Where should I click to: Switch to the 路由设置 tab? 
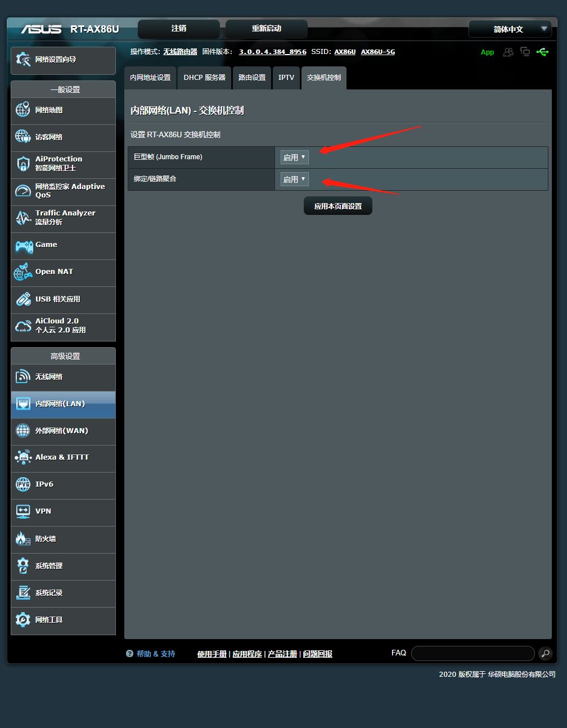click(x=252, y=78)
